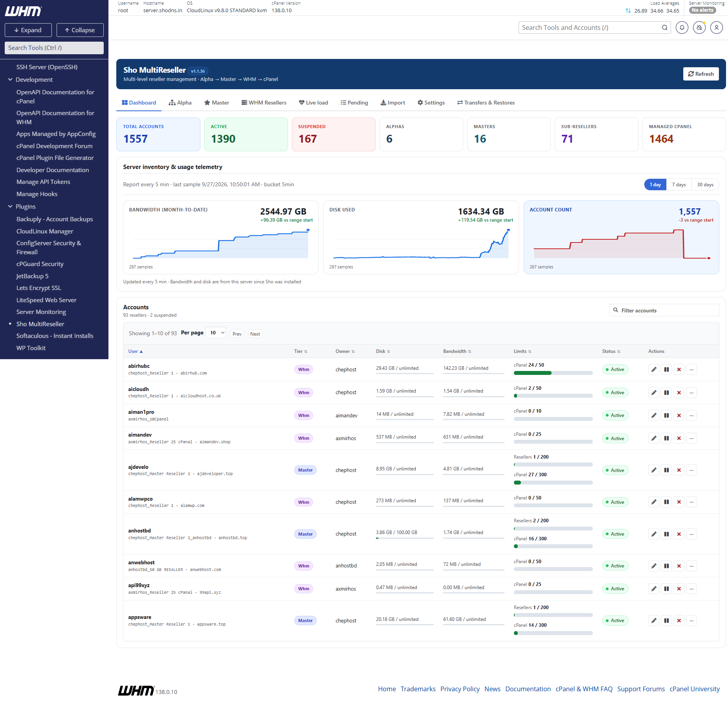Click the load averages arrows icon
Screen dimensions: 728x716
(x=628, y=11)
